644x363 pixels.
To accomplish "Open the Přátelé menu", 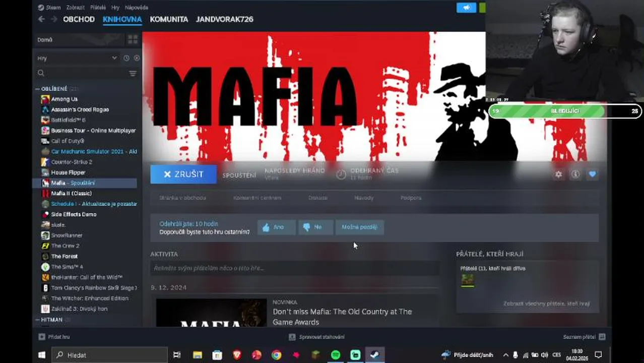I will coord(98,8).
